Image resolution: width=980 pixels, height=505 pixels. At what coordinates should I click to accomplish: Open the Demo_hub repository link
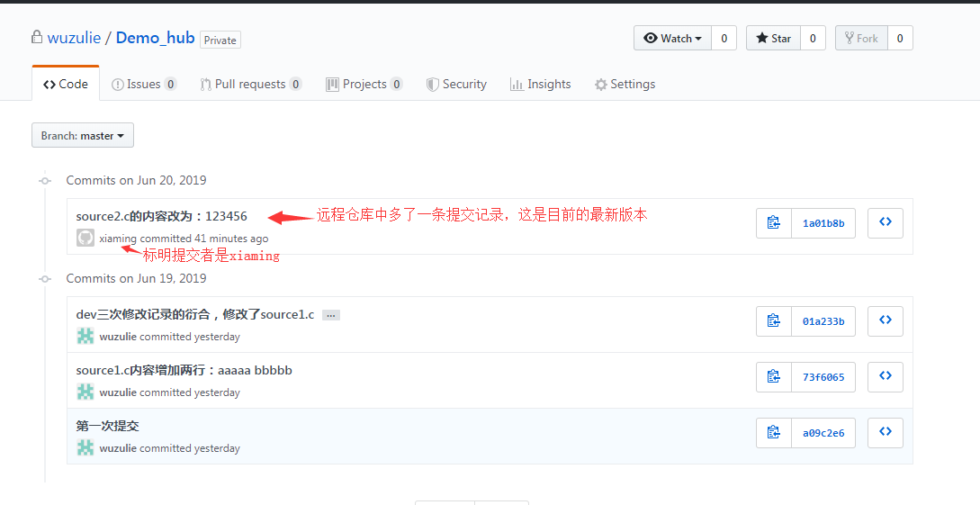155,38
